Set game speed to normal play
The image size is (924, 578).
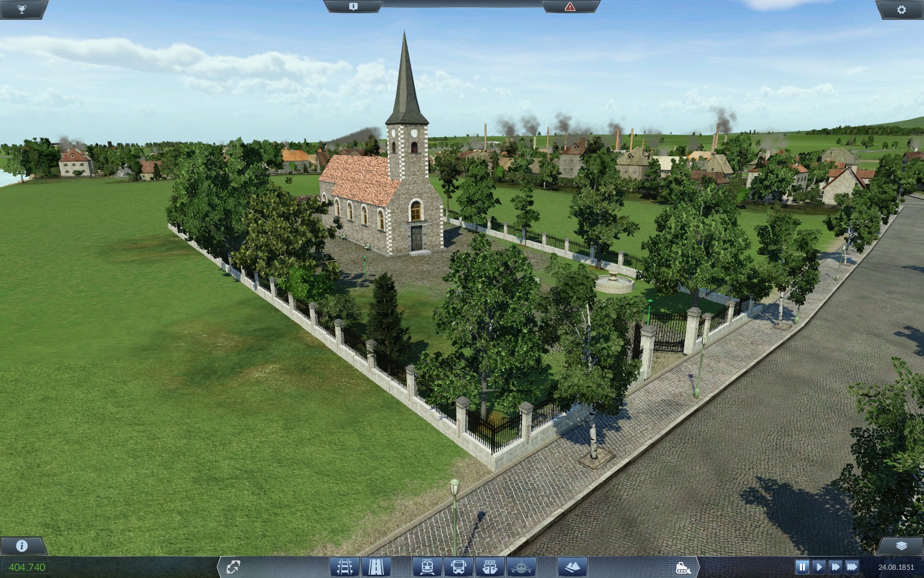click(x=818, y=566)
